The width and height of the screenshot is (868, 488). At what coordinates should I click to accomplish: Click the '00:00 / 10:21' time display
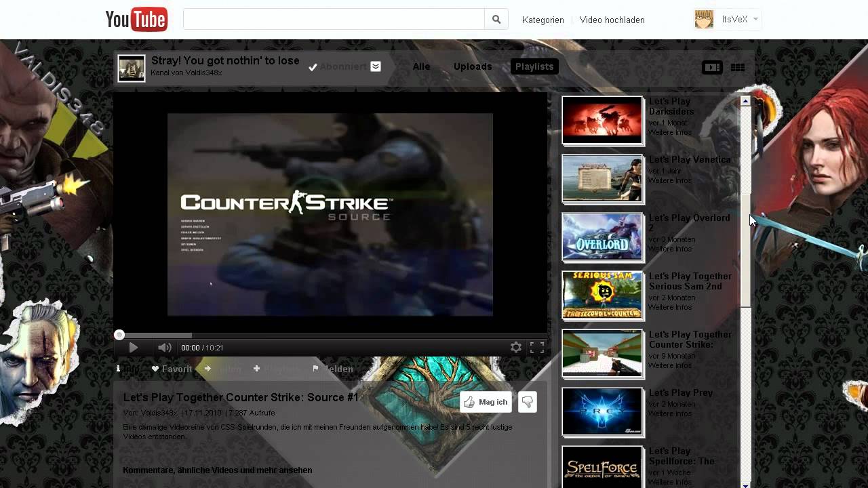pos(202,348)
